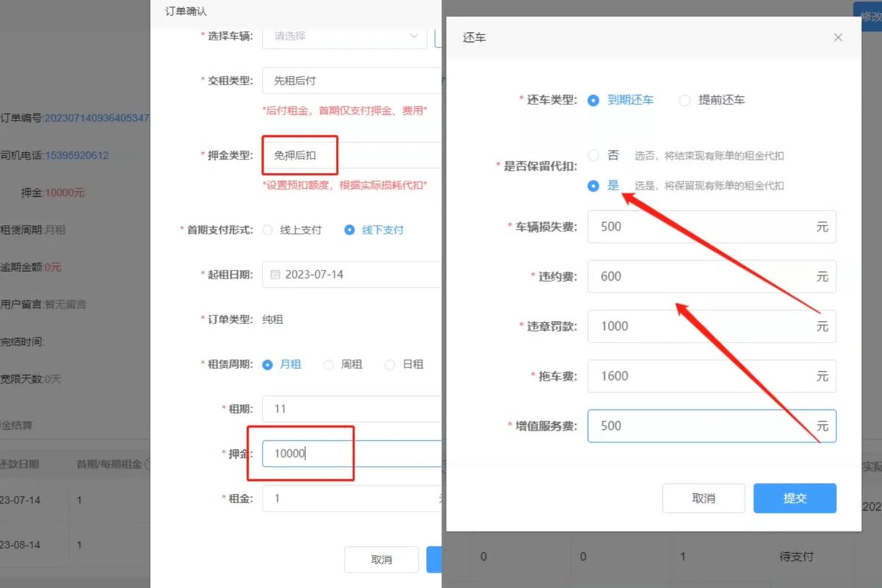Click 取消 in the 订单确认 dialog
882x588 pixels.
coord(381,560)
